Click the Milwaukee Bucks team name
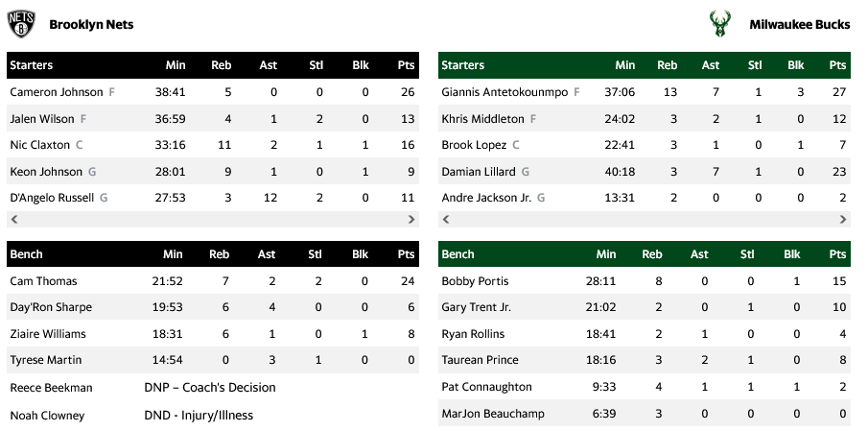 (x=799, y=24)
